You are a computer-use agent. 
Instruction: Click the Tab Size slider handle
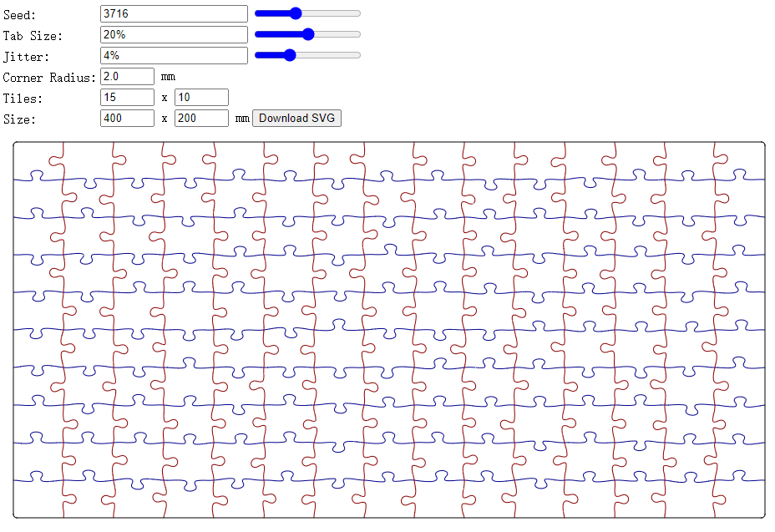click(x=308, y=34)
